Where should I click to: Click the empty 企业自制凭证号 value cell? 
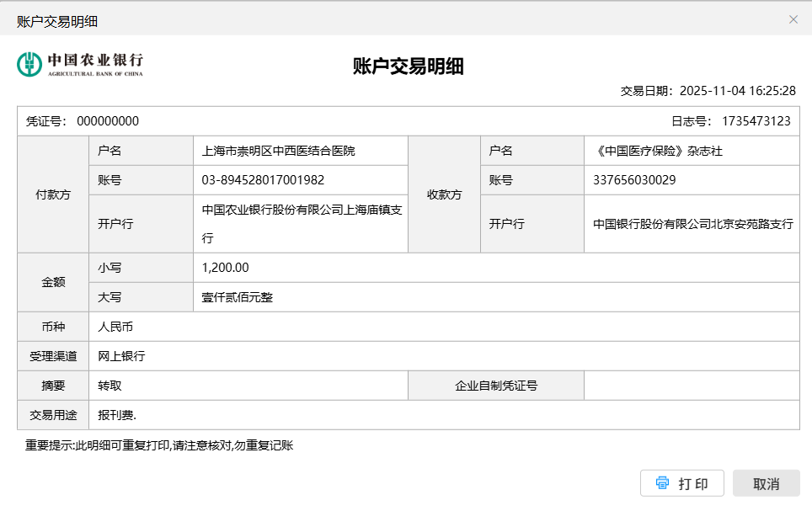tap(691, 386)
